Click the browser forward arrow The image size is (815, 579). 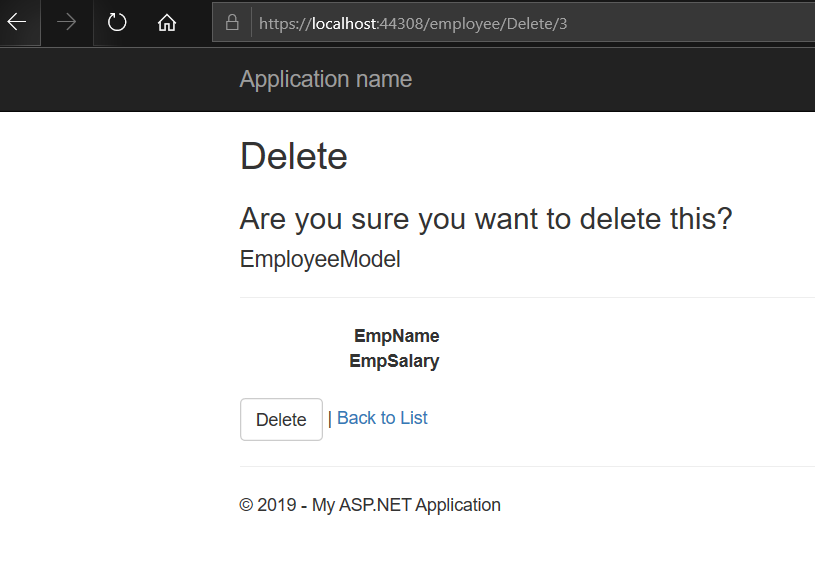point(66,22)
